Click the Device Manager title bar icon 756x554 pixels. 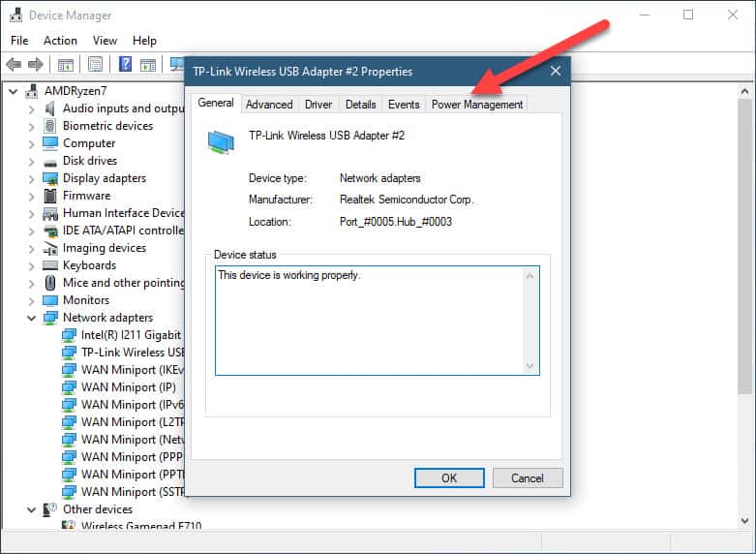pyautogui.click(x=15, y=15)
